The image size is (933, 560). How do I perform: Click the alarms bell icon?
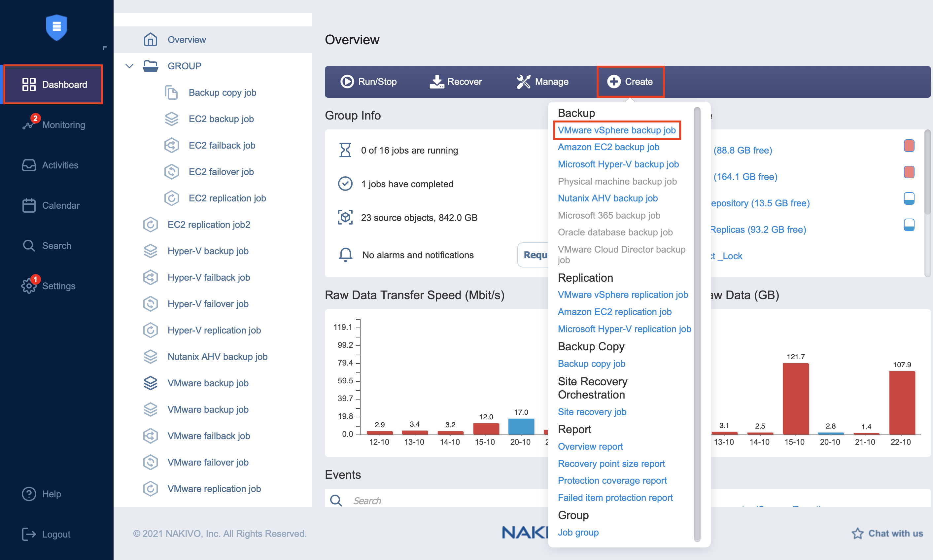[x=345, y=255]
